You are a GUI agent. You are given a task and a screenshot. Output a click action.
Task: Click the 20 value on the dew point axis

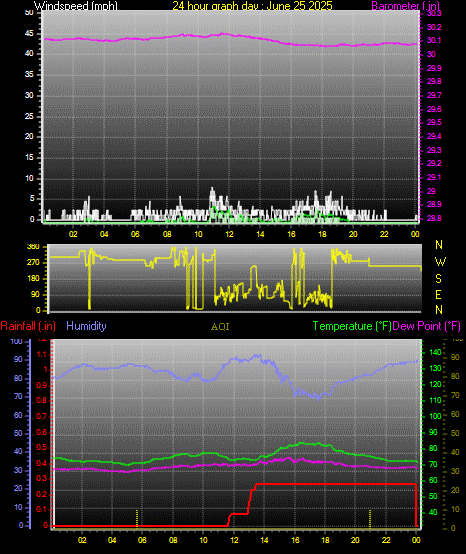coord(455,490)
